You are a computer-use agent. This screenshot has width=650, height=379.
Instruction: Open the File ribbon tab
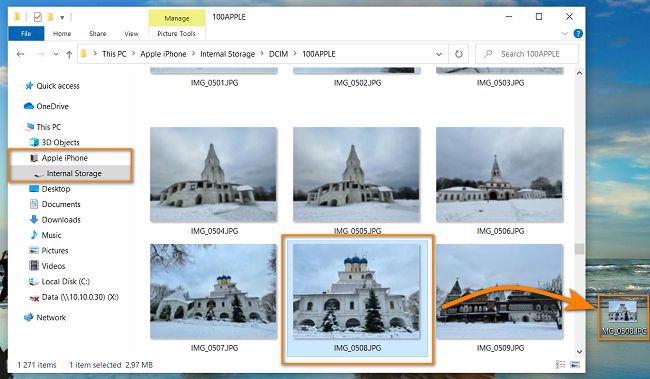tap(26, 34)
